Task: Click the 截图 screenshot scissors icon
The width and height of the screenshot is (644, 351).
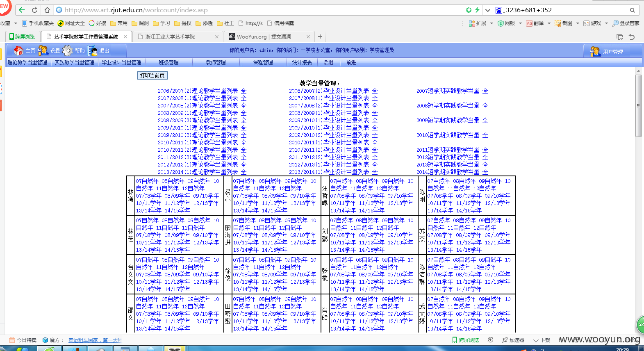Action: point(558,23)
